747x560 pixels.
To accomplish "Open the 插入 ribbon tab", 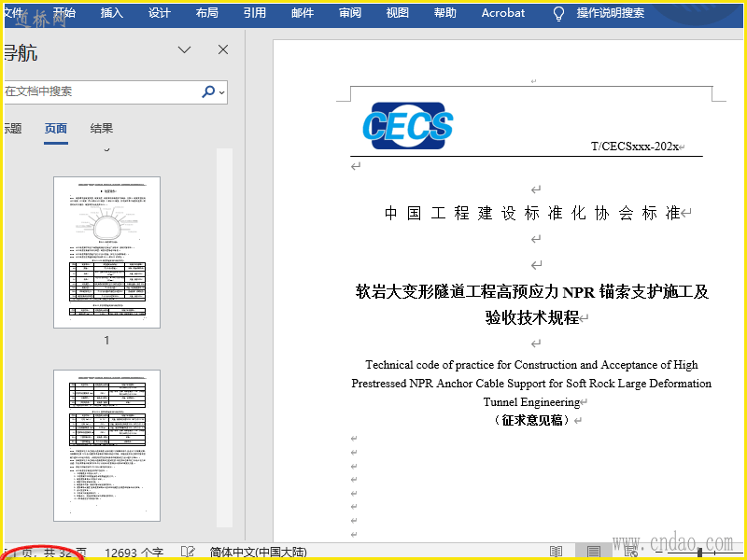I will 112,13.
